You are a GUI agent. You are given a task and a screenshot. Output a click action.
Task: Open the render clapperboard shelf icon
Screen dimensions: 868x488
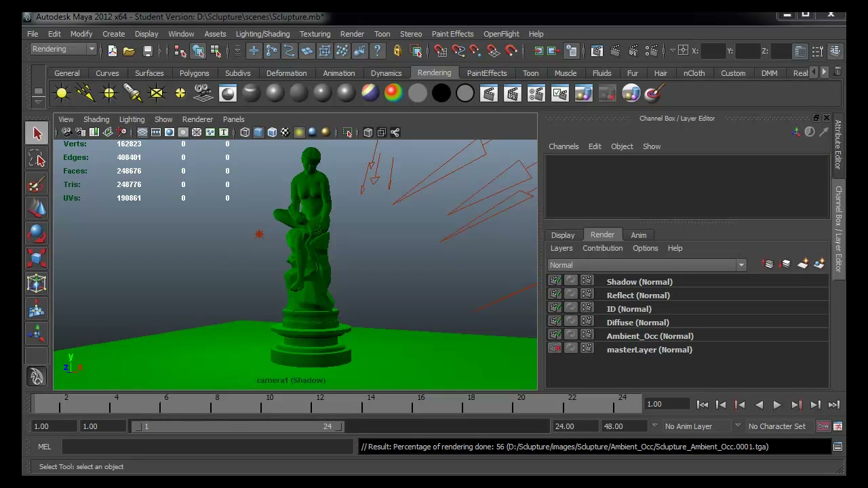pos(489,94)
